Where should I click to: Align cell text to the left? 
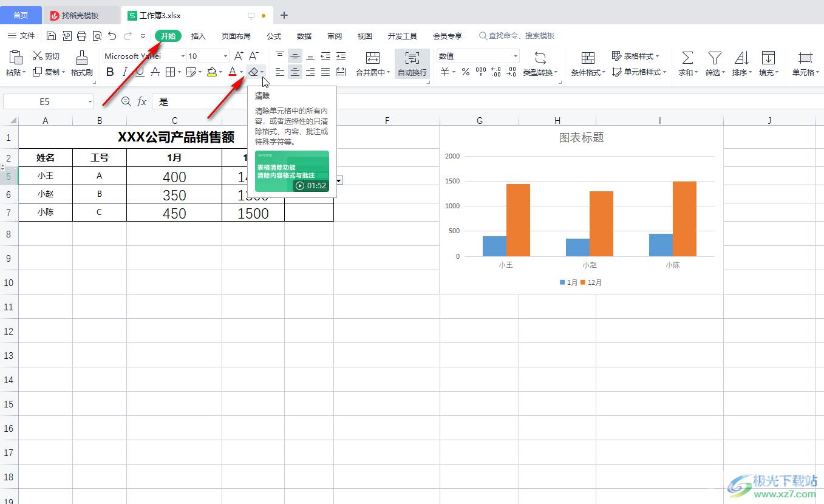click(279, 72)
